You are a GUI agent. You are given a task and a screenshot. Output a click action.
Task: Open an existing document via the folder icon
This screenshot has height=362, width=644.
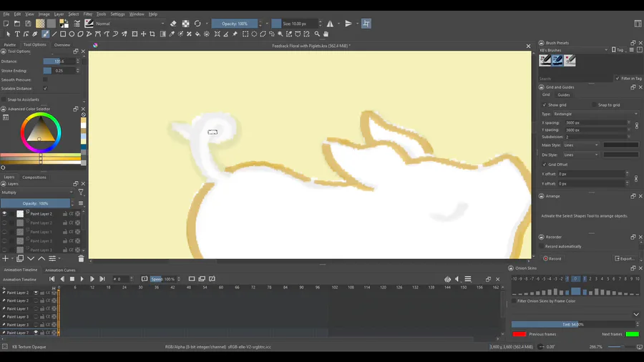tap(17, 24)
